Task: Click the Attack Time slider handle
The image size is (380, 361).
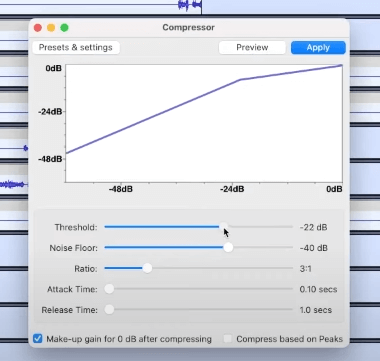Action: tap(109, 289)
